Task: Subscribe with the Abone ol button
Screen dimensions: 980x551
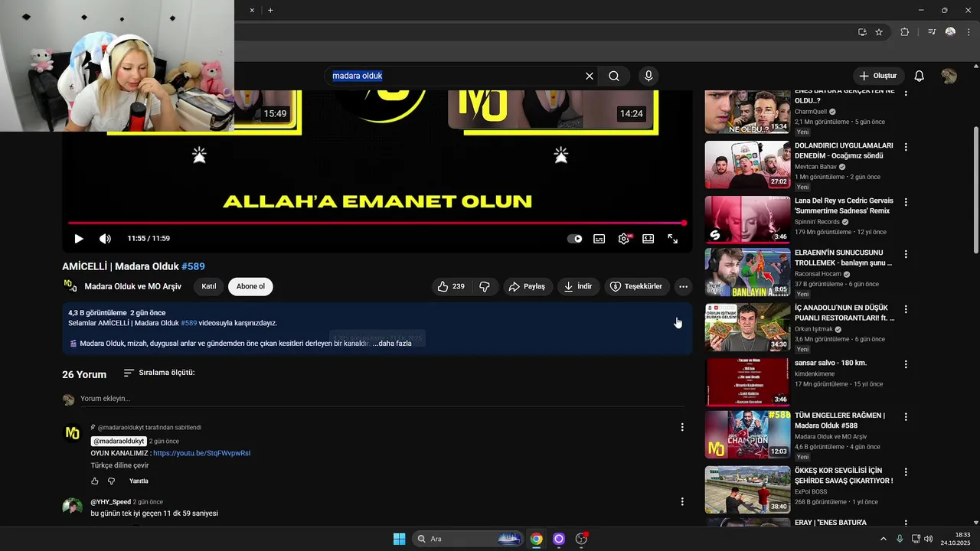Action: (250, 286)
